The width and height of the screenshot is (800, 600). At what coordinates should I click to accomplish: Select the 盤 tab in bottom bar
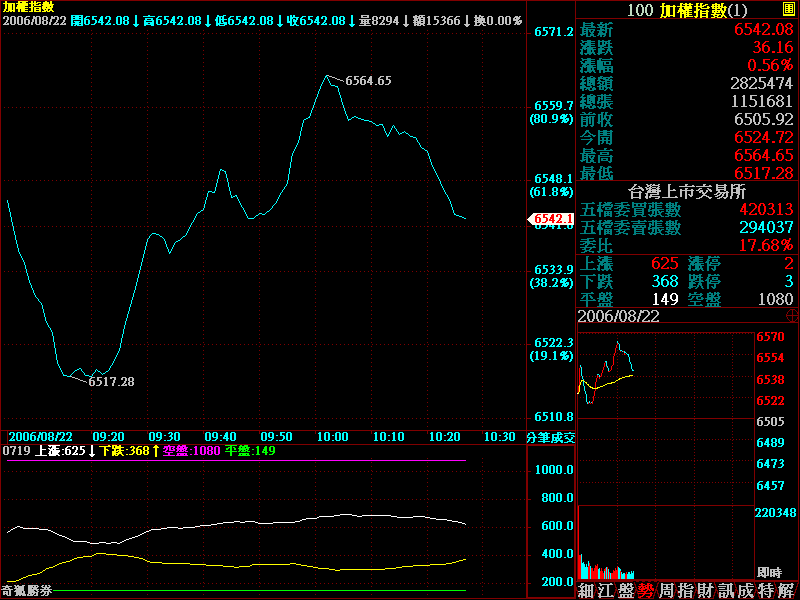click(628, 590)
